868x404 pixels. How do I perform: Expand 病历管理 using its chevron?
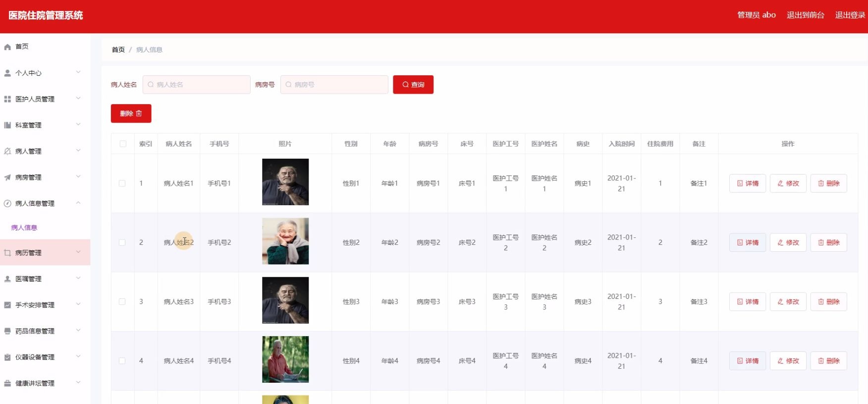click(x=78, y=252)
